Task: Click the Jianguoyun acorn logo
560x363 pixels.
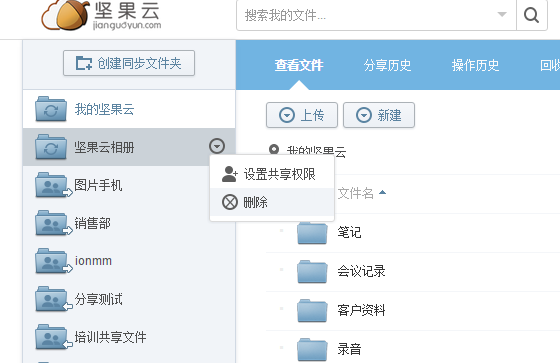Action: 66,15
